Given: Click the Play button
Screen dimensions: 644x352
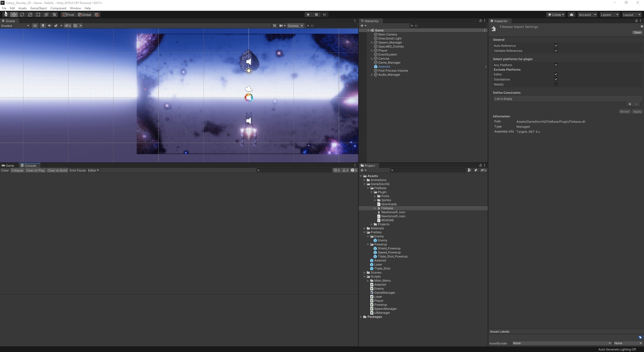Looking at the screenshot, I should click(308, 15).
